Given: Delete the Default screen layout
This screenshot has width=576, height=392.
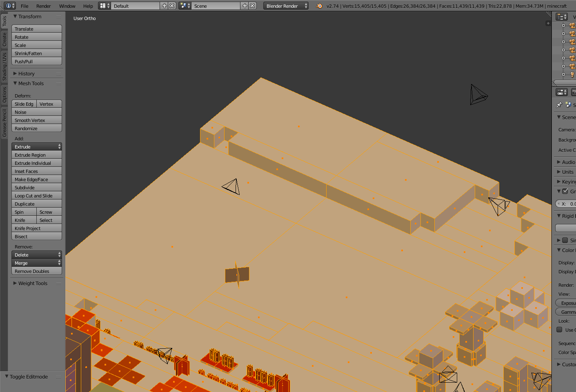Looking at the screenshot, I should click(172, 6).
